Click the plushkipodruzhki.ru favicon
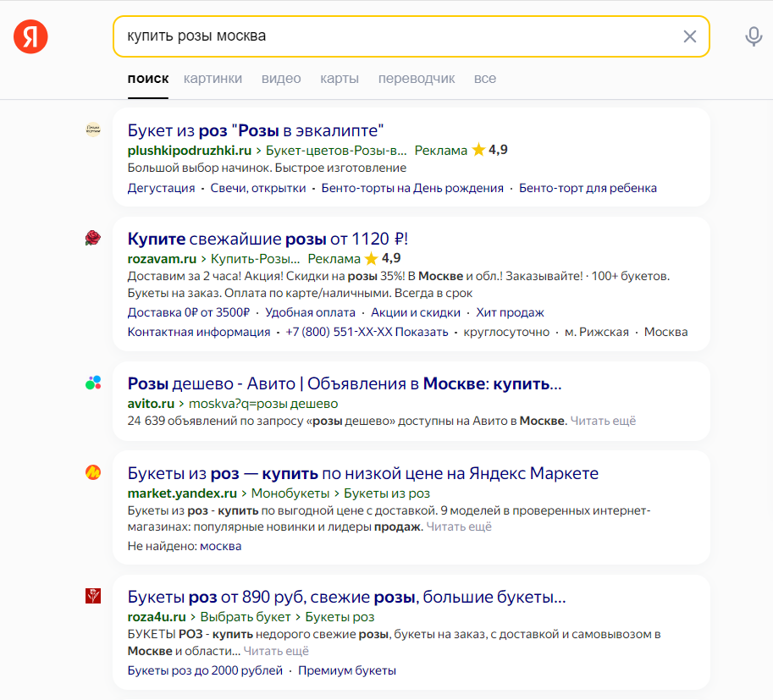 (93, 130)
